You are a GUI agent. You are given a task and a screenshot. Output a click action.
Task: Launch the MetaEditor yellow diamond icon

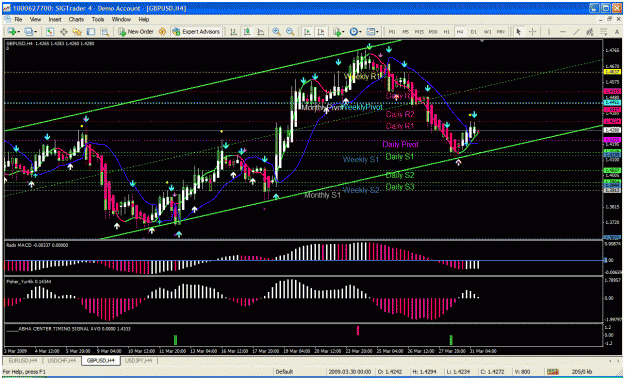pyautogui.click(x=162, y=32)
